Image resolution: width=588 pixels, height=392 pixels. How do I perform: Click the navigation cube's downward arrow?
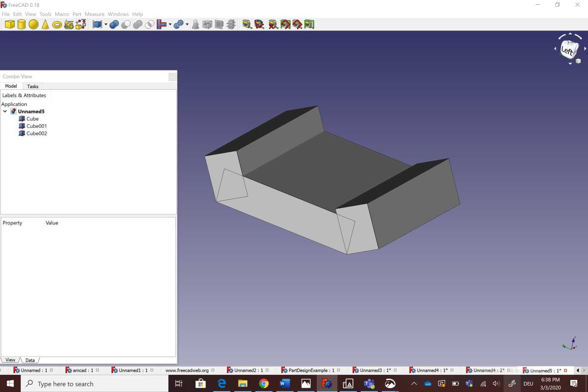[x=570, y=64]
